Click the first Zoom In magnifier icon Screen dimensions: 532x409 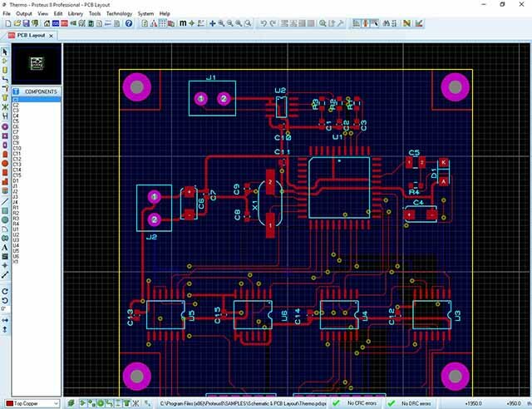point(221,23)
